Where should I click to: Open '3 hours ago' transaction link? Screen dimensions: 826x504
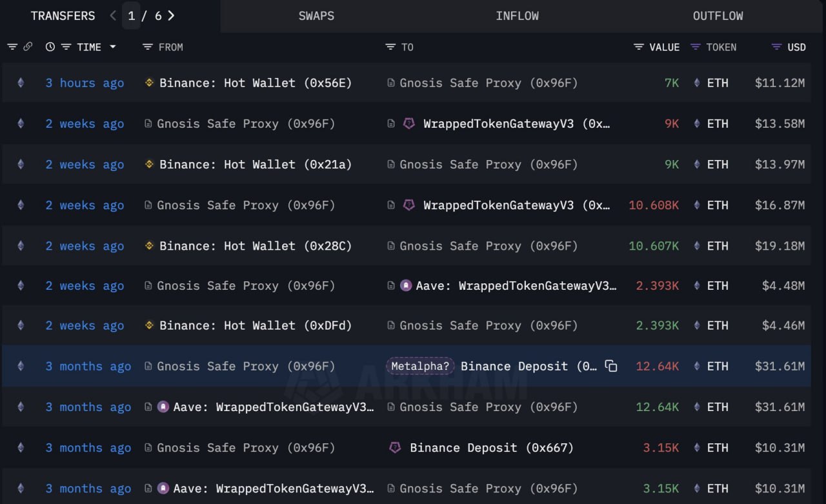pos(85,83)
